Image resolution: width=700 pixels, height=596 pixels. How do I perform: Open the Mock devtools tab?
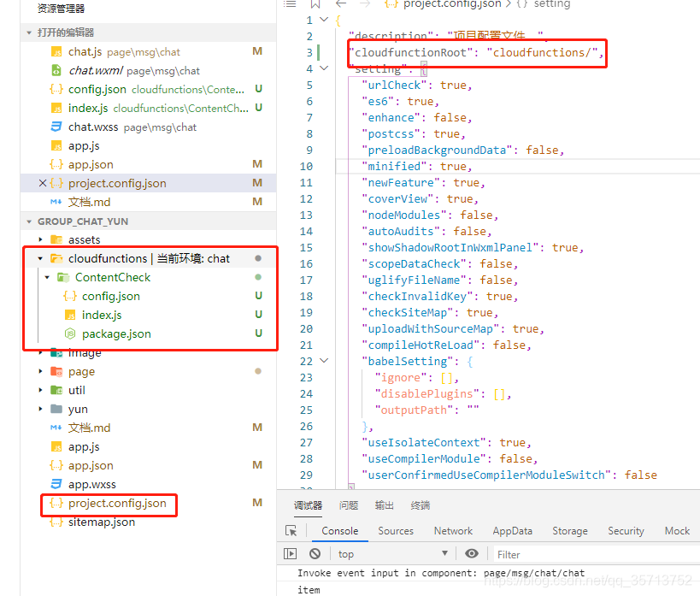[x=677, y=531]
